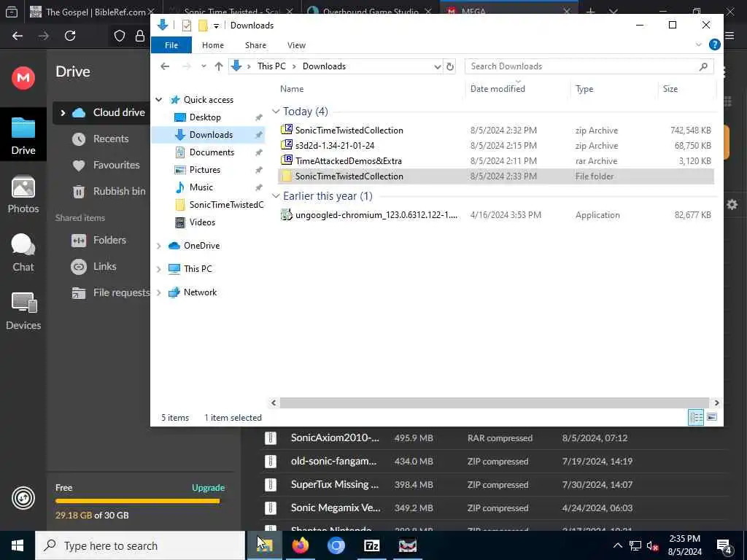
Task: Select the ungoogled-chromium application file
Action: 495,215
